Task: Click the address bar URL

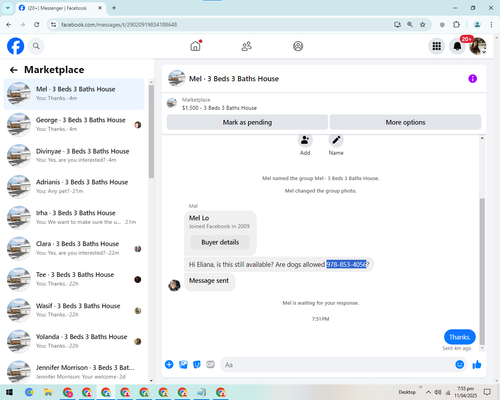Action: click(x=119, y=25)
